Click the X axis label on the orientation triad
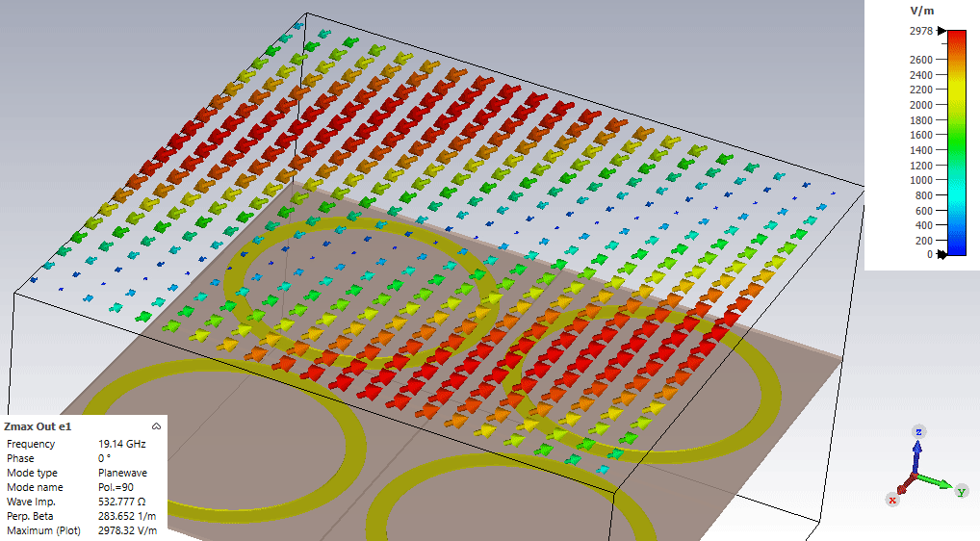 (892, 500)
